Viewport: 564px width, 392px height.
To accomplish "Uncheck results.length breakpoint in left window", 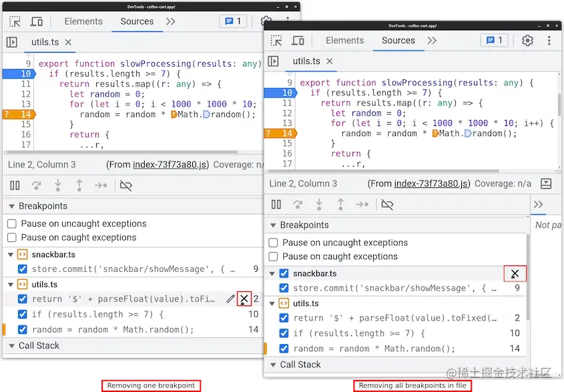I will click(x=22, y=314).
